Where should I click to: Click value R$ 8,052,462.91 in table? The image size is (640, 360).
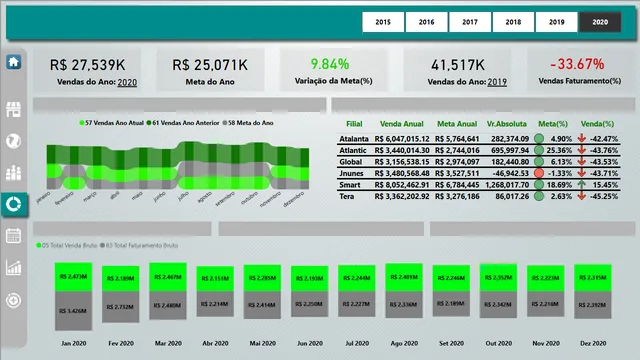click(x=402, y=185)
